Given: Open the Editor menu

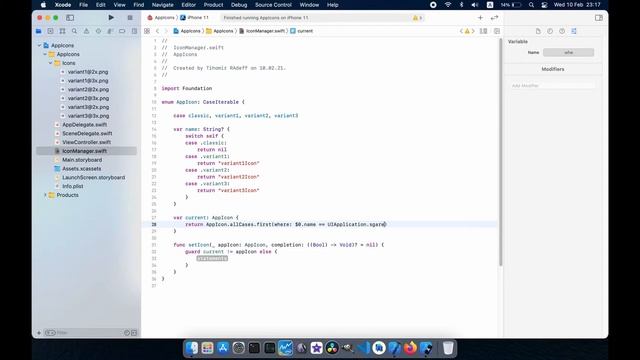Looking at the screenshot, I should (x=189, y=5).
